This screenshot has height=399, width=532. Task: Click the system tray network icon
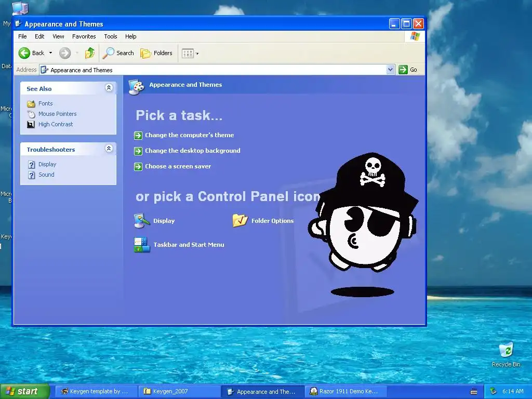(x=494, y=392)
